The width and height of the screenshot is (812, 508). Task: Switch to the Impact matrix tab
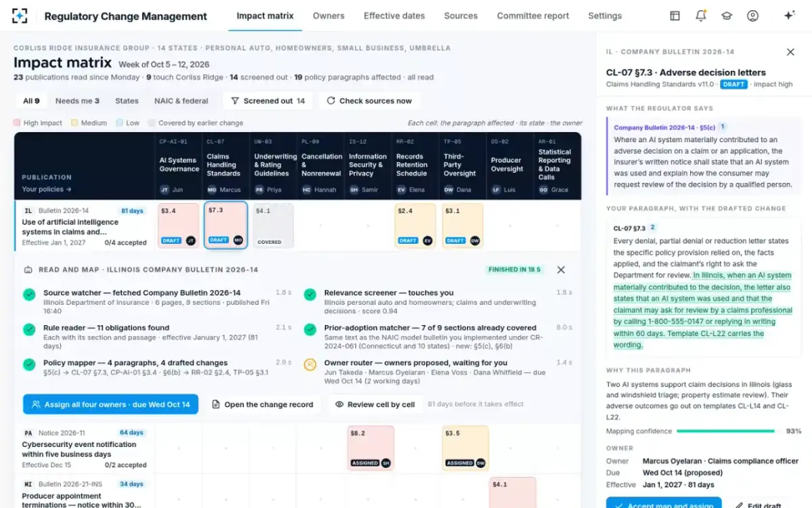pyautogui.click(x=265, y=16)
